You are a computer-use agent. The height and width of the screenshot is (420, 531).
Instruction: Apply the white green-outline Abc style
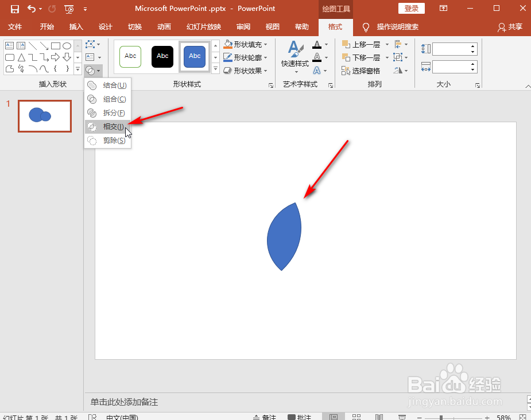click(x=130, y=57)
